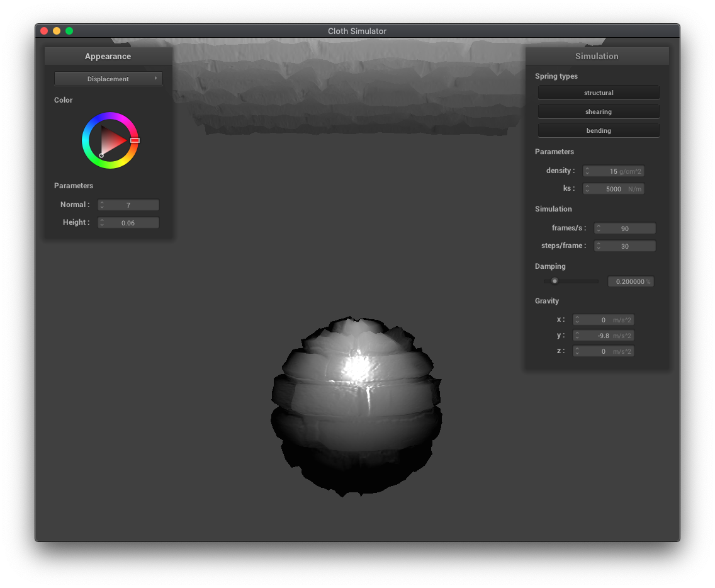Image resolution: width=715 pixels, height=588 pixels.
Task: Click the ks value field
Action: pos(613,189)
